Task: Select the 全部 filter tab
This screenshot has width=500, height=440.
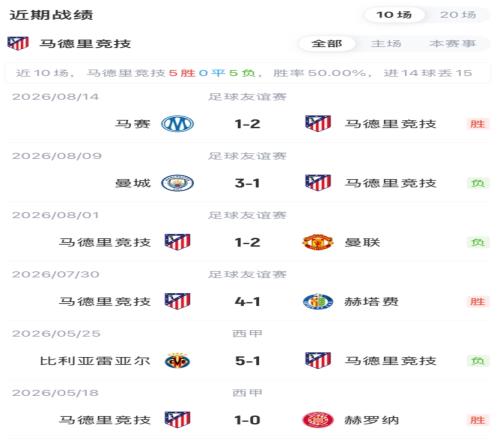Action: point(327,44)
